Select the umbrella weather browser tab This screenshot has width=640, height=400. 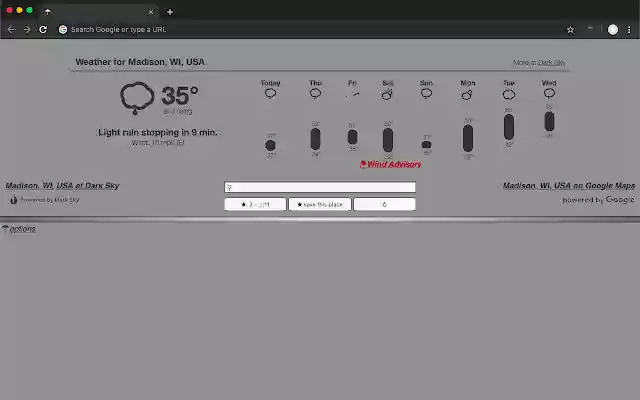(x=98, y=12)
